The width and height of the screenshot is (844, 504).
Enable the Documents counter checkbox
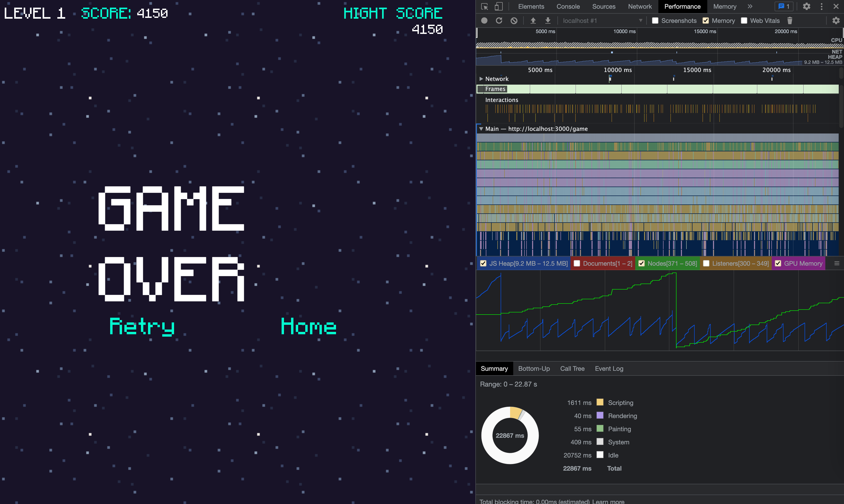[x=577, y=264]
